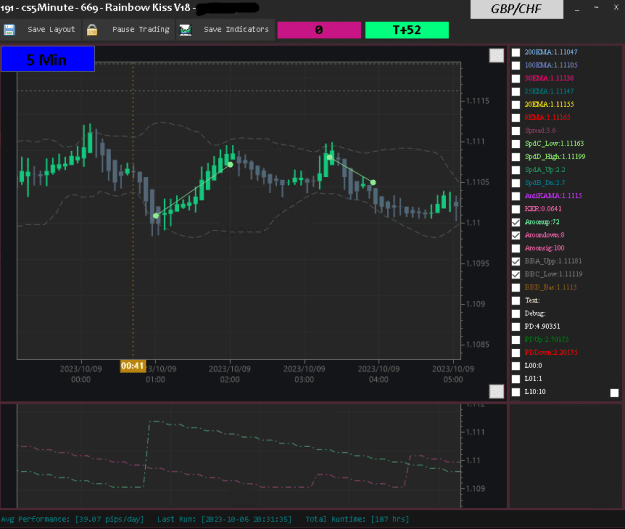The width and height of the screenshot is (625, 529).
Task: Enable the 20EMA indicator checkbox
Action: 516,104
